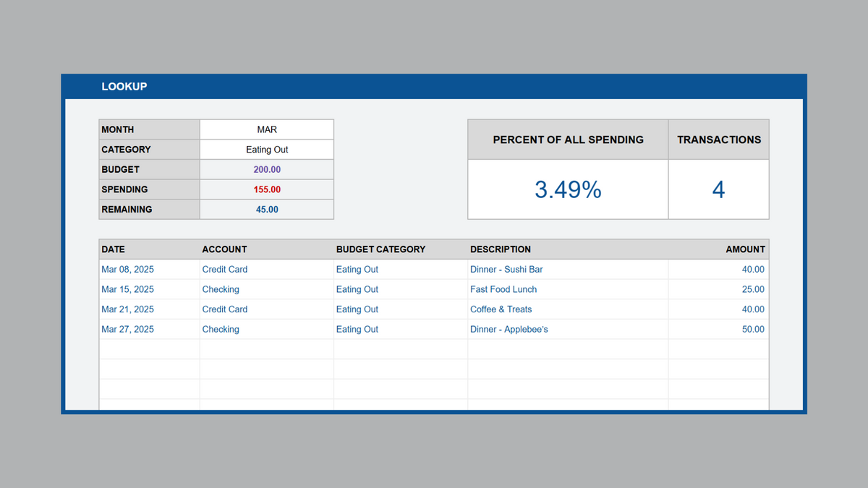Click Credit Card in the Mar 08 row
Image resolution: width=868 pixels, height=488 pixels.
click(224, 270)
